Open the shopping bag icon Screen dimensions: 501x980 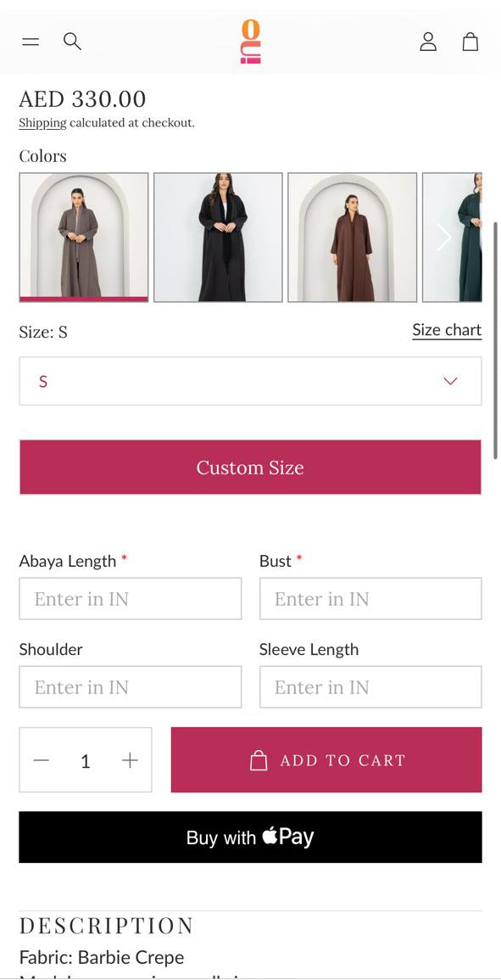pos(470,42)
